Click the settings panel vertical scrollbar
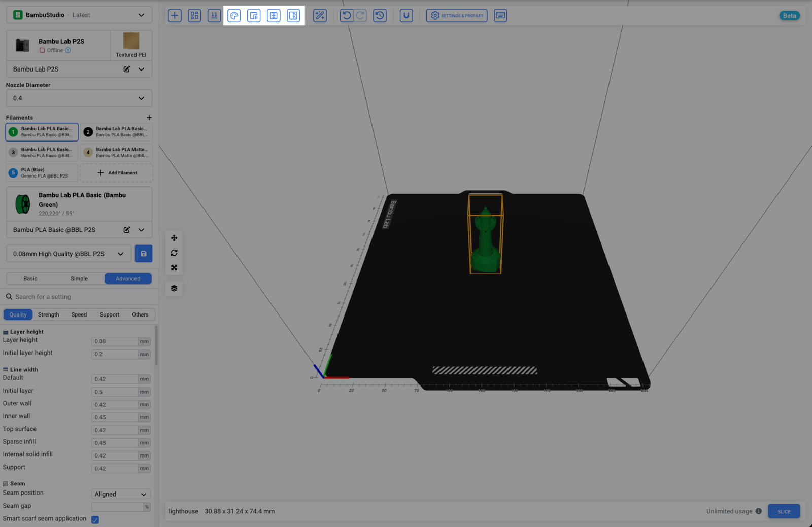Screen dimensions: 812x527 coord(156,346)
